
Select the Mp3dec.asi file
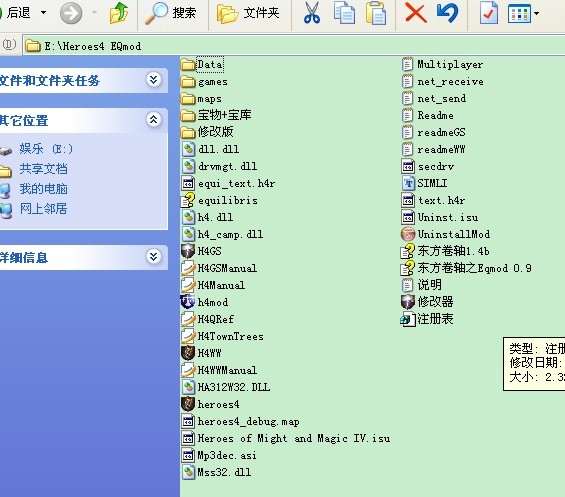point(219,455)
